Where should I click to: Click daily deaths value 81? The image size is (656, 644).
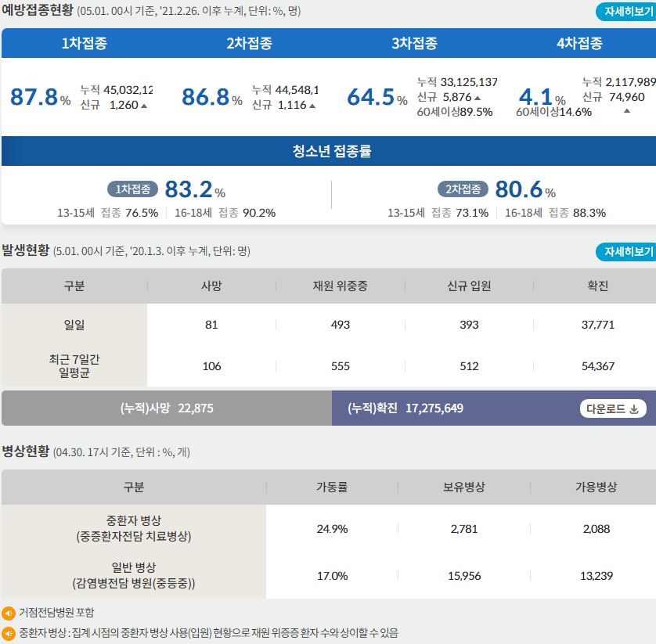pyautogui.click(x=211, y=325)
